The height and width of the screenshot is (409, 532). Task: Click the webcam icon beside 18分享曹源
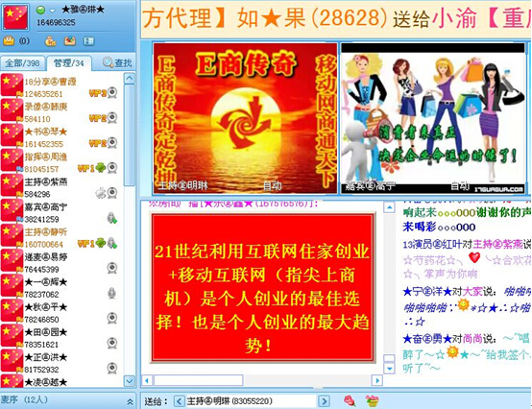(112, 92)
